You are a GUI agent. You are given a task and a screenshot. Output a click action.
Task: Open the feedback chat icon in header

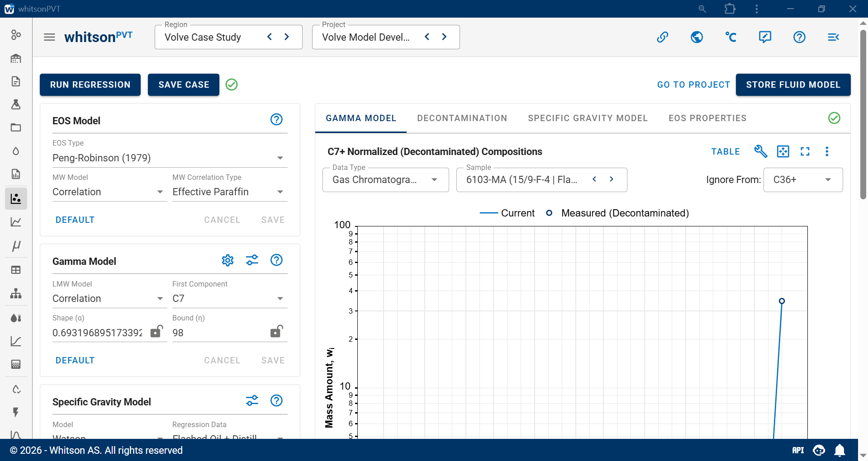coord(765,37)
